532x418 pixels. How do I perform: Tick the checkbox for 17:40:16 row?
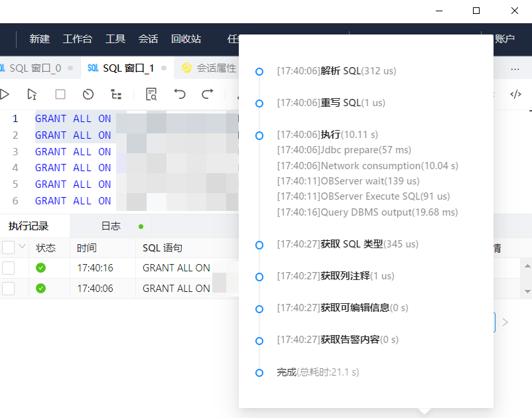tap(8, 268)
